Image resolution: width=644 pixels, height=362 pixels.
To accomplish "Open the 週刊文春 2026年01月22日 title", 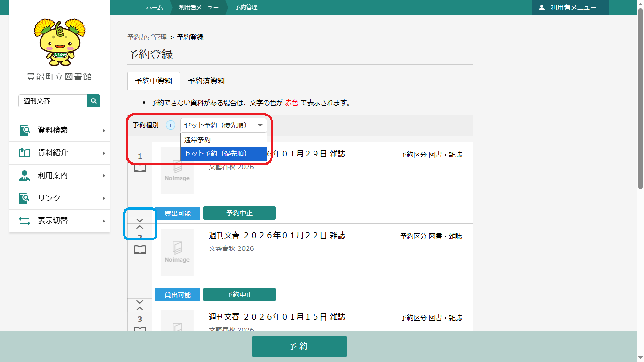I will pos(277,235).
